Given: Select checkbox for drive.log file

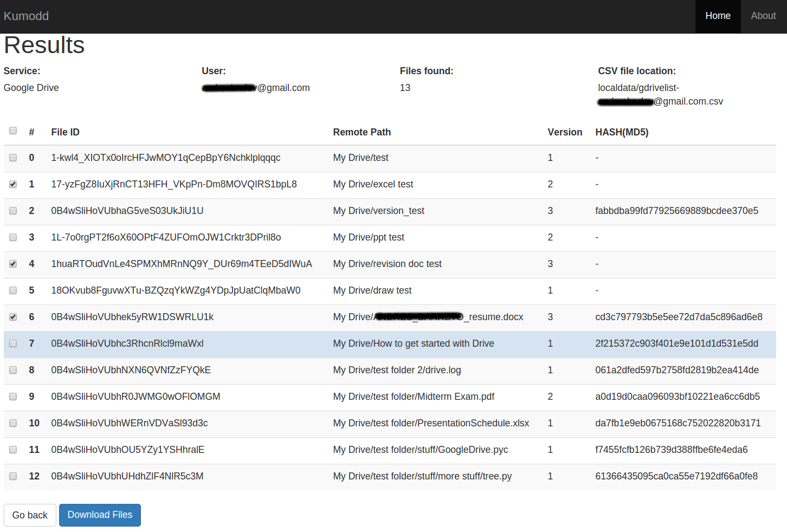Looking at the screenshot, I should (x=13, y=370).
